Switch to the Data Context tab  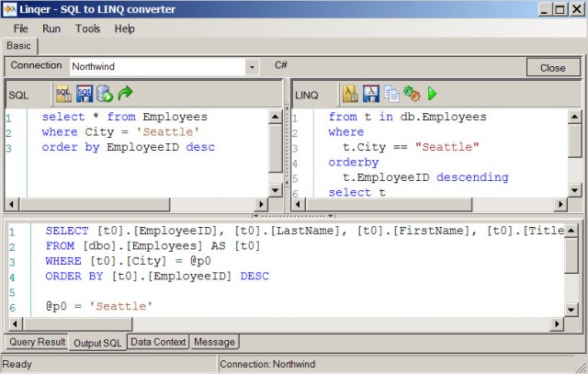pos(158,342)
